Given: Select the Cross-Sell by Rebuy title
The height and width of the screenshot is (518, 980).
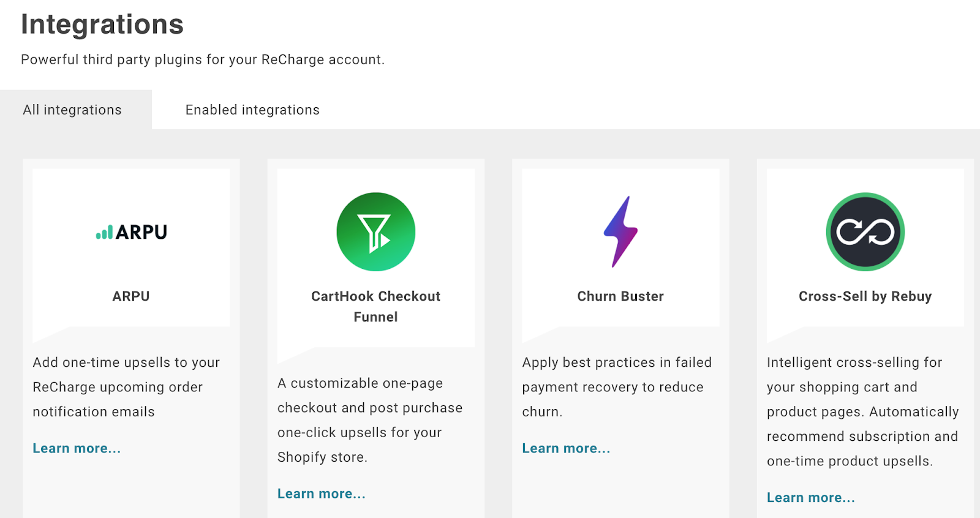Looking at the screenshot, I should 865,296.
